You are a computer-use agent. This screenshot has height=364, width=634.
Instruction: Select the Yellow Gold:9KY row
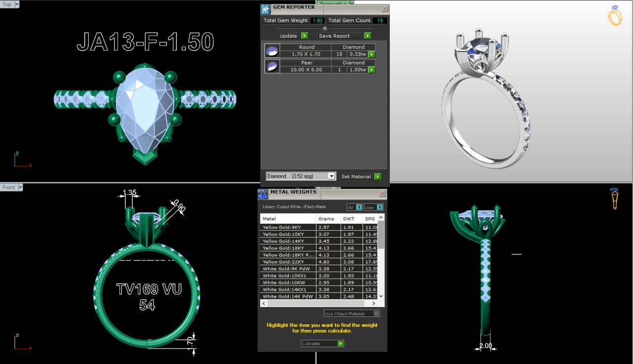point(319,227)
